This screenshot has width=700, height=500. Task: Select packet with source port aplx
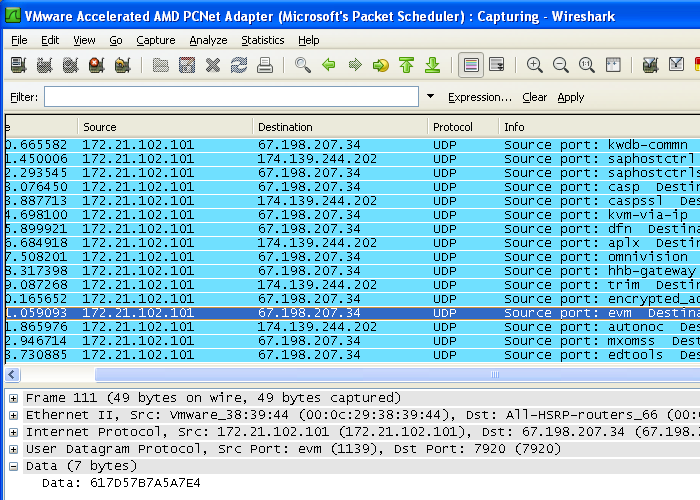[352, 243]
